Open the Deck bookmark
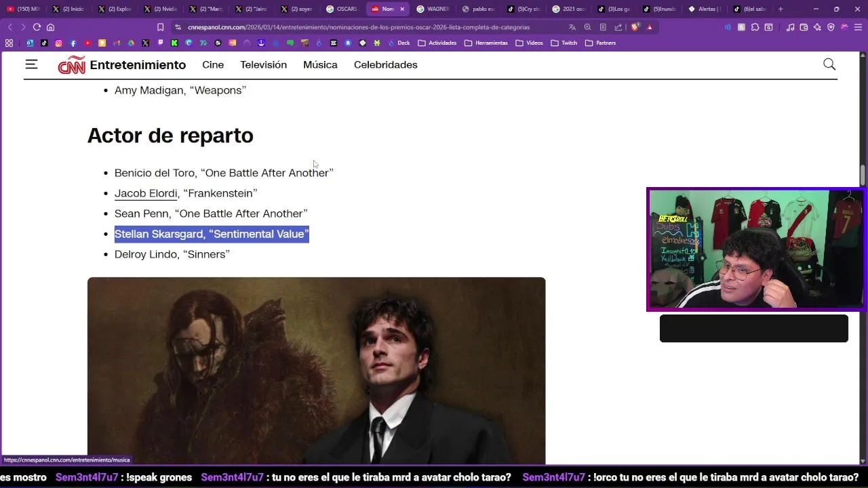The image size is (868, 488). click(399, 43)
